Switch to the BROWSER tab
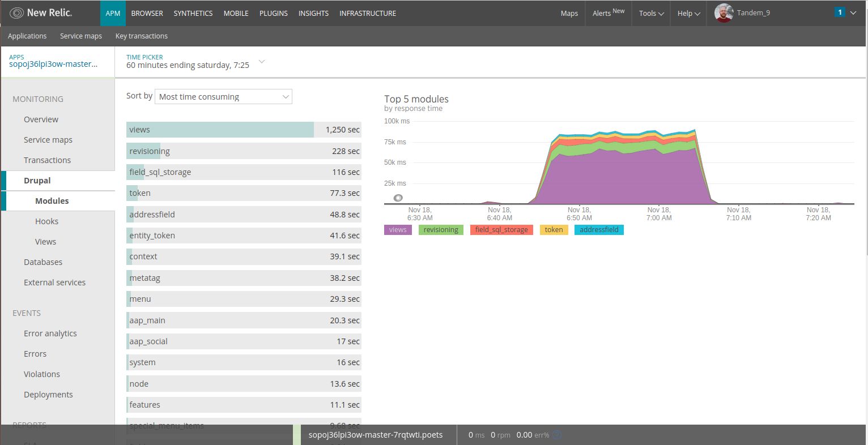The image size is (868, 445). tap(147, 13)
